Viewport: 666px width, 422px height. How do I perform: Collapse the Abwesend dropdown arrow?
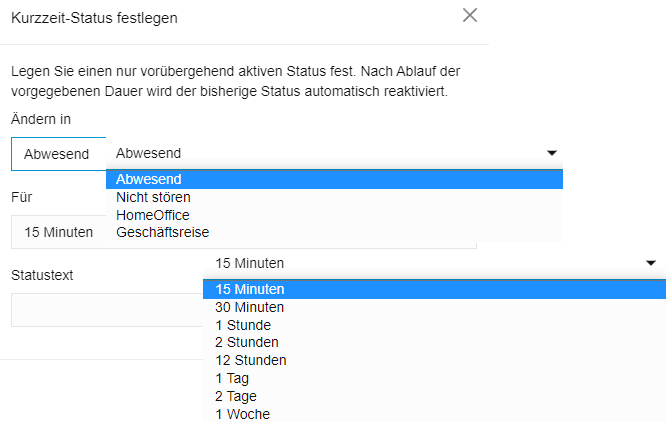point(552,153)
